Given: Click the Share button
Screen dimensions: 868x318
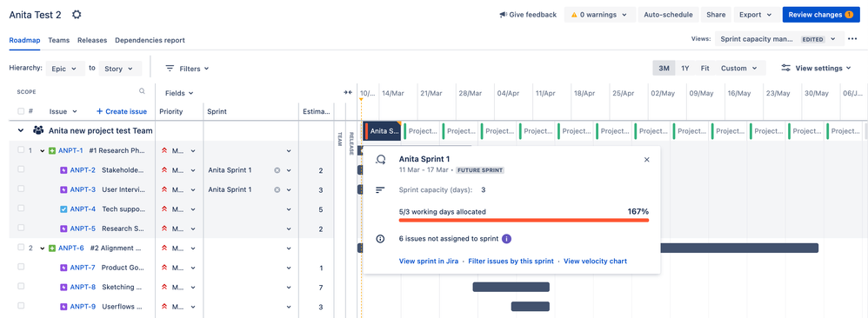Looking at the screenshot, I should 716,15.
